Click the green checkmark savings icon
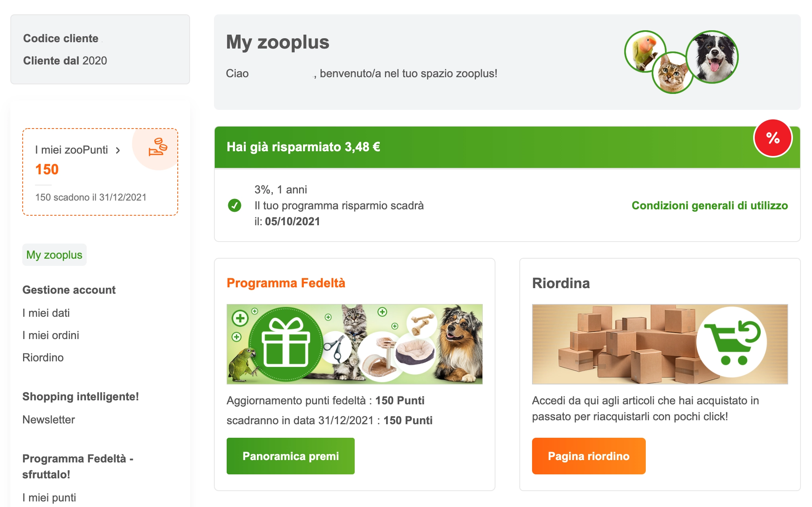This screenshot has height=507, width=812. click(x=235, y=206)
